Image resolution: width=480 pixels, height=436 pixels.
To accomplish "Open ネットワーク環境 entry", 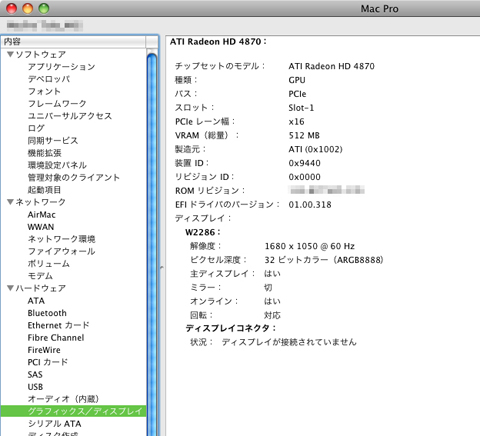I will [62, 239].
